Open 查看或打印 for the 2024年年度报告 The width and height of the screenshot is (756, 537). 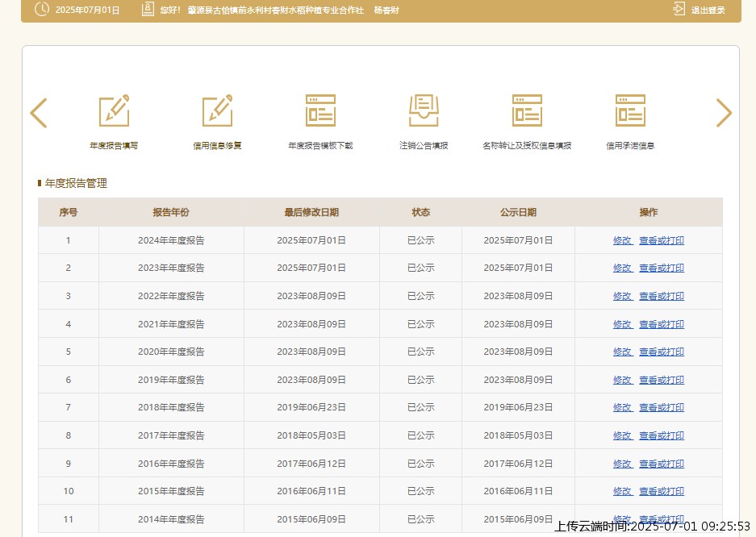tap(662, 240)
